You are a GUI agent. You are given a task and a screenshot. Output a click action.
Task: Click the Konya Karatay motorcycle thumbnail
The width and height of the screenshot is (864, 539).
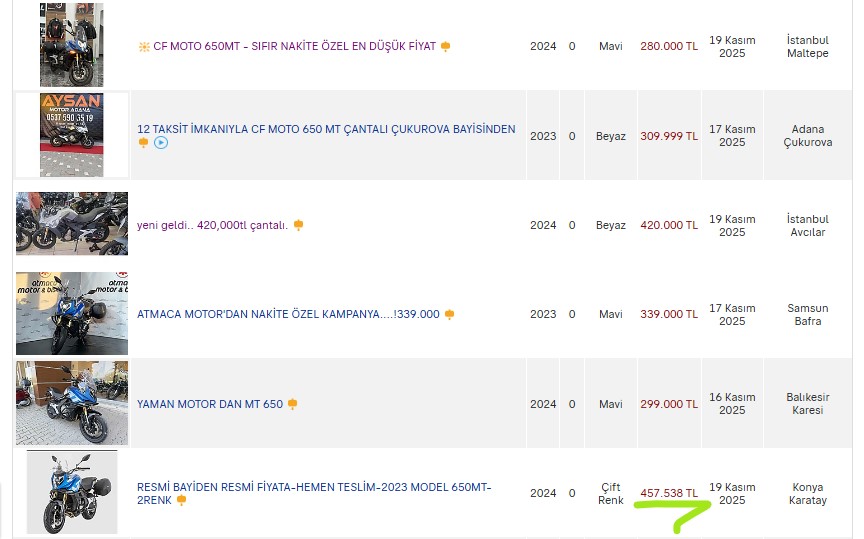(x=72, y=492)
